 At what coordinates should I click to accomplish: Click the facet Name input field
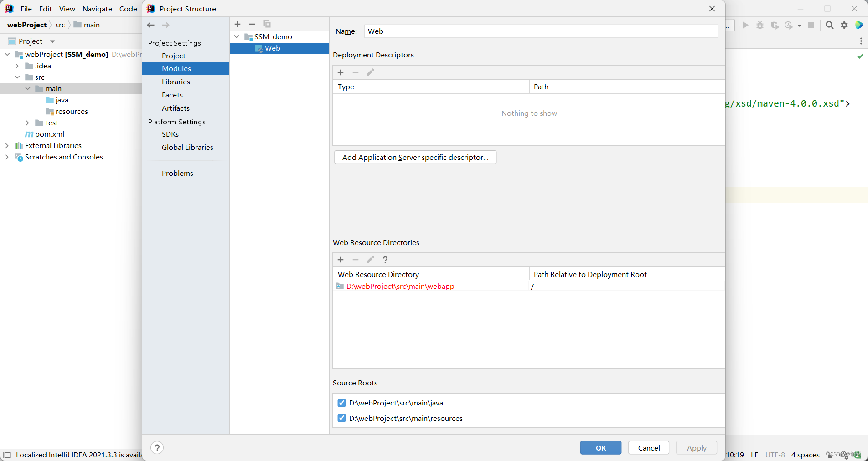click(x=541, y=31)
